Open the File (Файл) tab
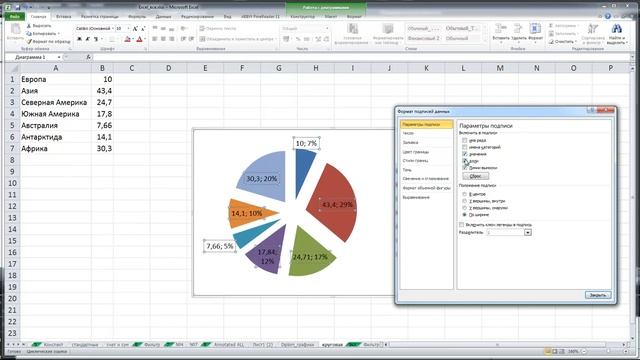The height and width of the screenshot is (360, 640). (x=15, y=16)
